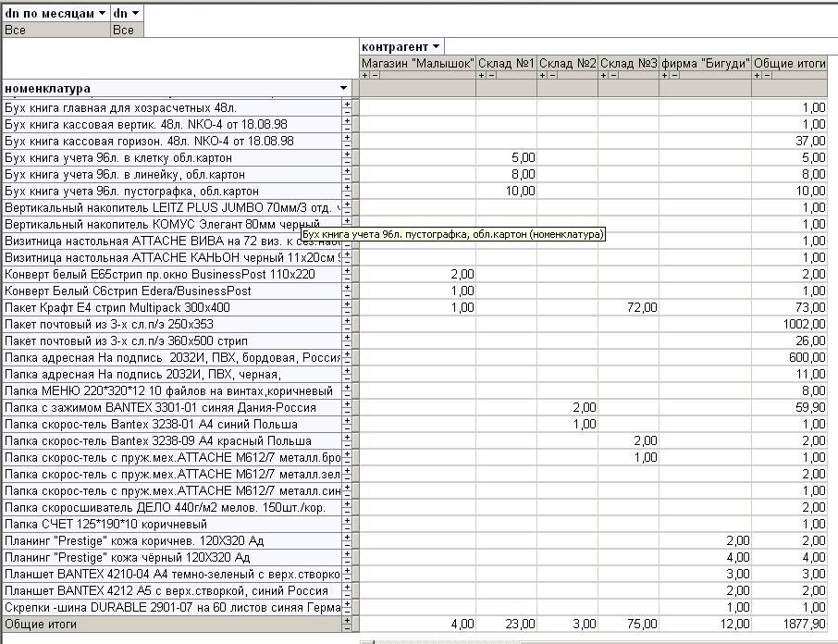
Task: Expand details plus under фирма "Бигуди" column
Action: [665, 75]
